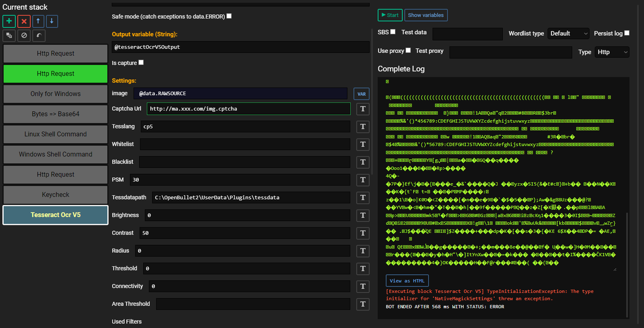Click the Radius value field
Viewport: 644px width, 328px height.
click(243, 251)
